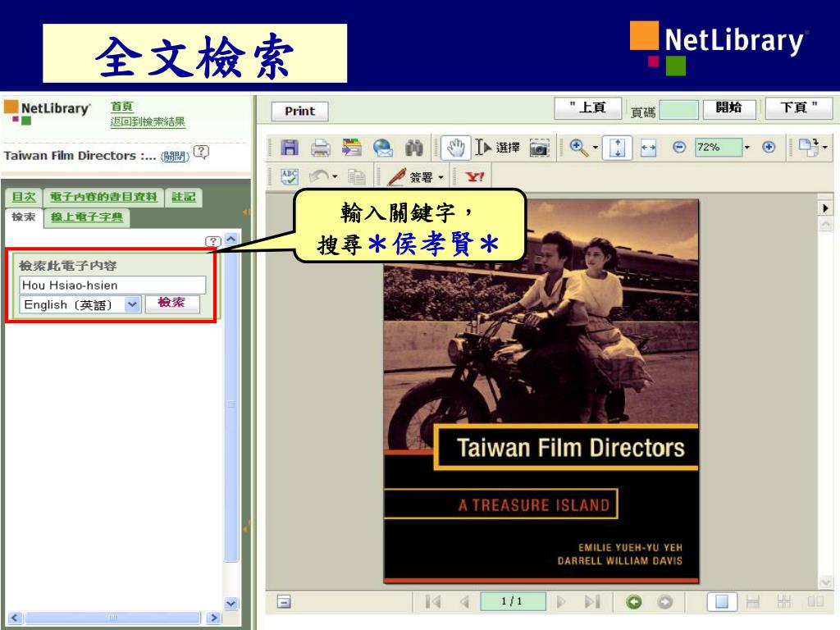Toggle Fit Page view
The height and width of the screenshot is (630, 840).
coord(618,148)
